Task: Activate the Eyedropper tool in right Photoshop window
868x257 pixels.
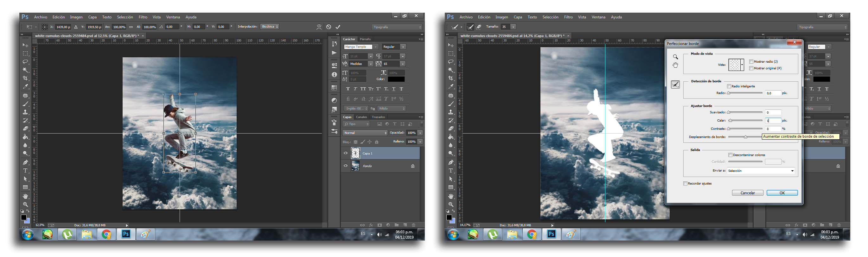Action: (451, 87)
